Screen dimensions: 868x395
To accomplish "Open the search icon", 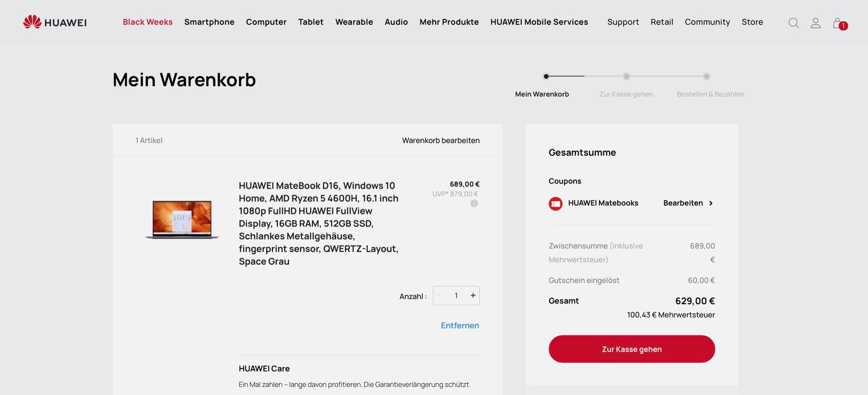I will [x=793, y=23].
